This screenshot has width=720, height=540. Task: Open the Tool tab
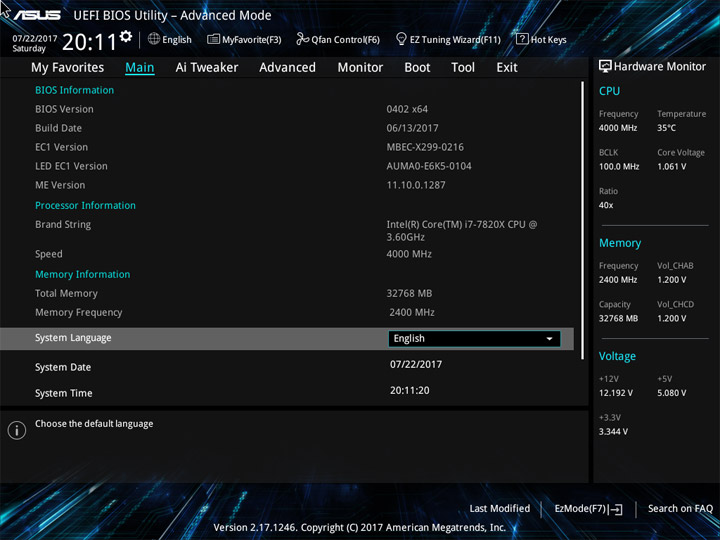tap(463, 68)
